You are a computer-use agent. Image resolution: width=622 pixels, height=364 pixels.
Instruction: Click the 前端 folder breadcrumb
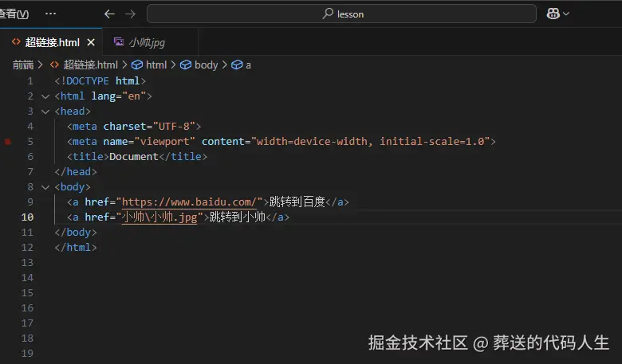(23, 65)
